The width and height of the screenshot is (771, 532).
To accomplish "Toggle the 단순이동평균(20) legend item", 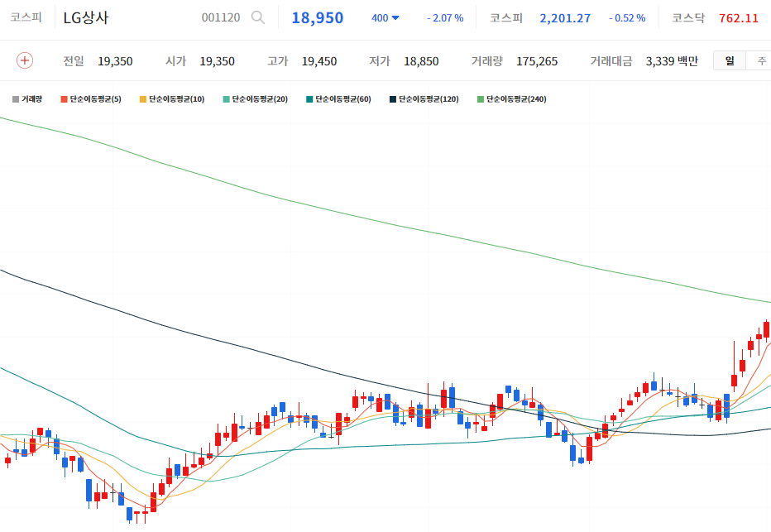I will 255,98.
